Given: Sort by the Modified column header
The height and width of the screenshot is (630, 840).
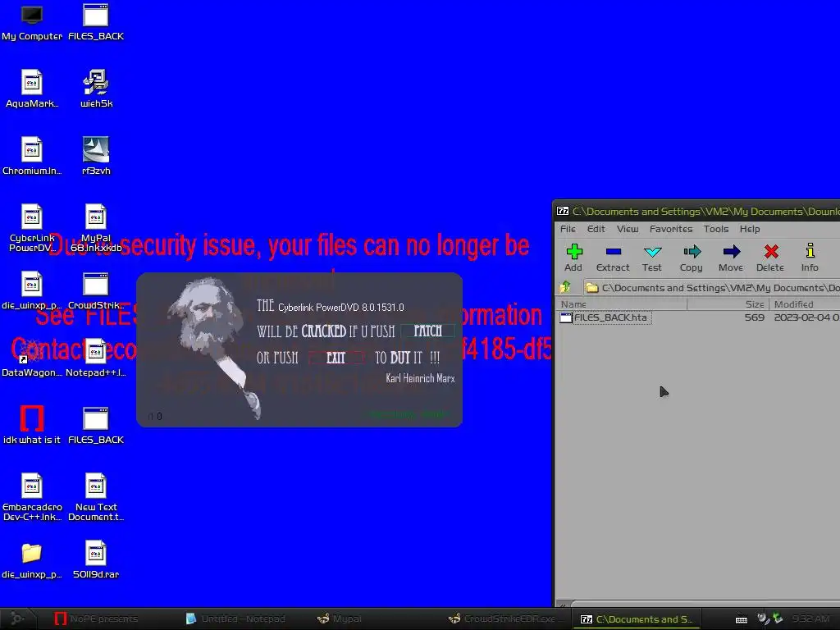Looking at the screenshot, I should 805,304.
